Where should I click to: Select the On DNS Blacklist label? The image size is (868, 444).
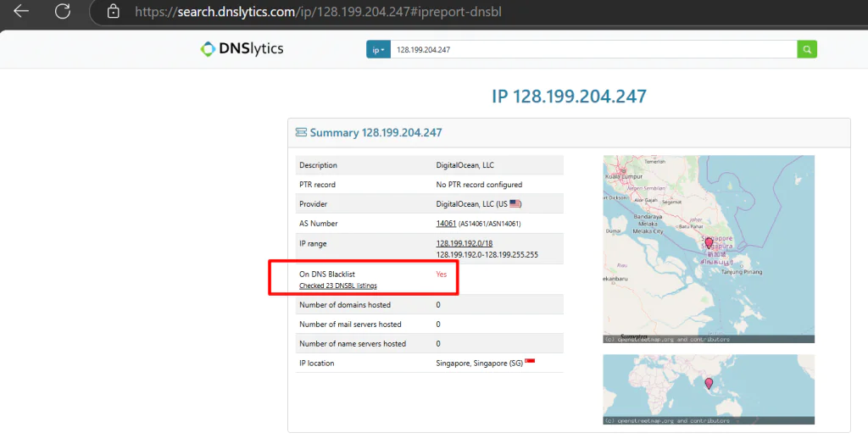pos(327,274)
